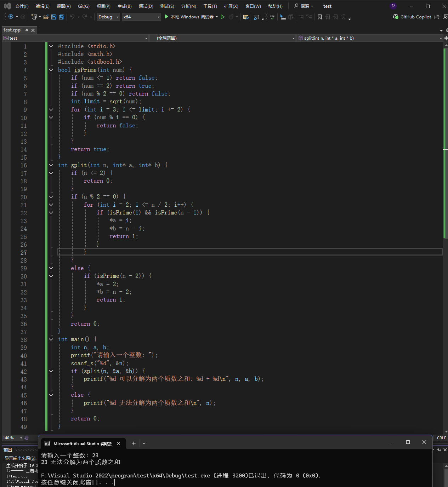Click the share icon beside GitHub Copilot
The height and width of the screenshot is (487, 448).
(437, 17)
